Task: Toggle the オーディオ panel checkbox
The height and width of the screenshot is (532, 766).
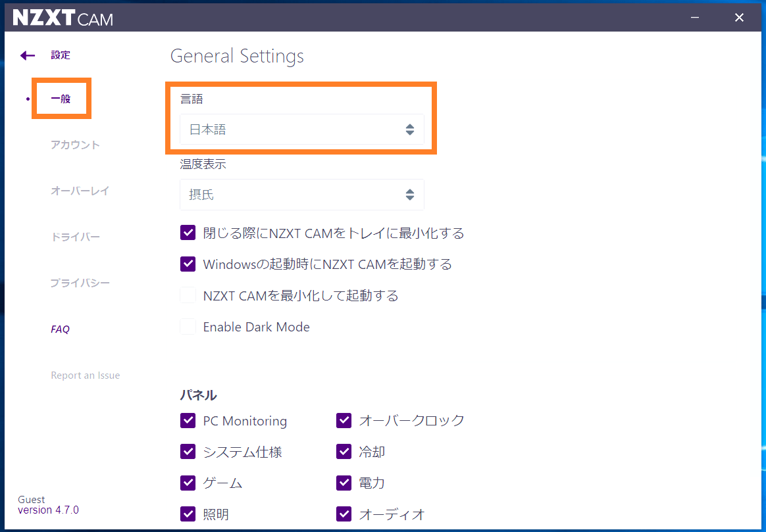Action: click(344, 514)
